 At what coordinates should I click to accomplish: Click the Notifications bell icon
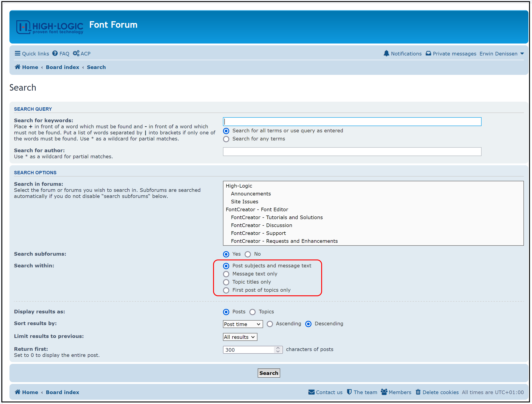coord(386,53)
